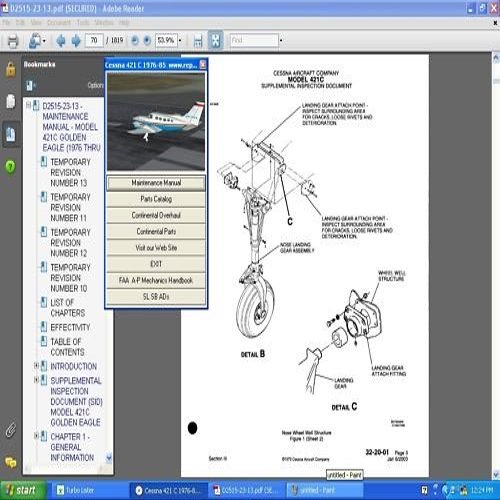Close the Cessna 421 C launcher window

[x=202, y=65]
